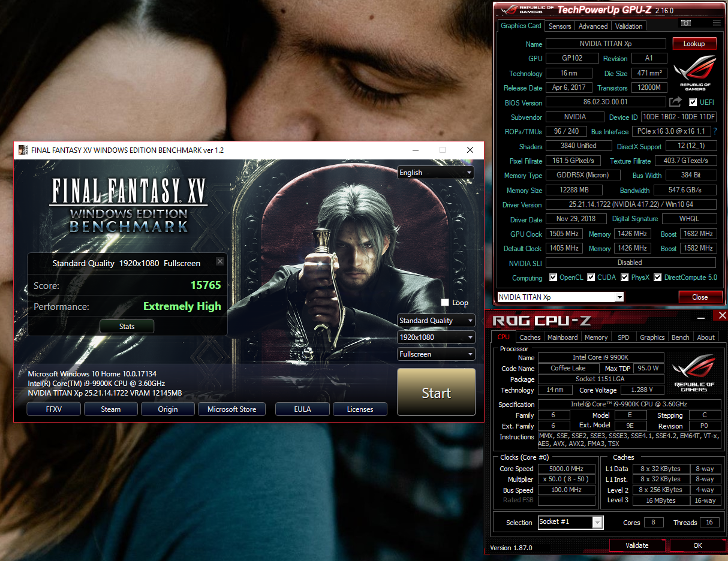Switch to the Sensors tab in GPU-Z
The image size is (728, 561).
coord(560,26)
